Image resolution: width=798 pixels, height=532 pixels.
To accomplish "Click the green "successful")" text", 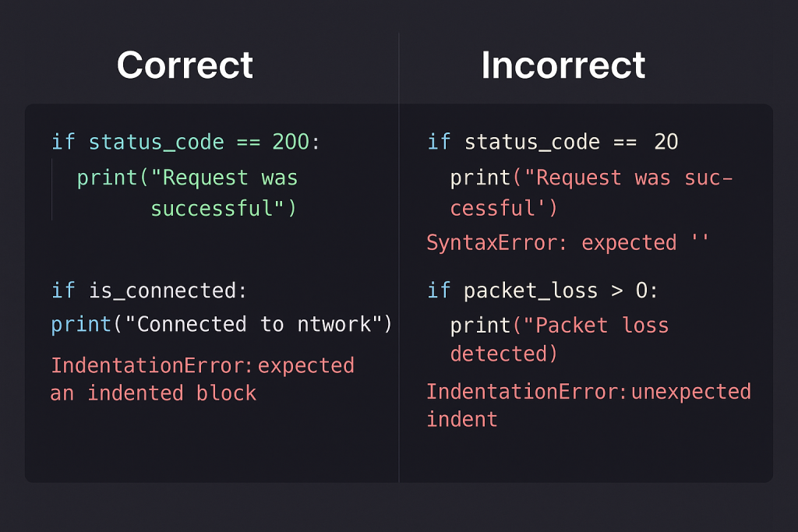I will (224, 208).
